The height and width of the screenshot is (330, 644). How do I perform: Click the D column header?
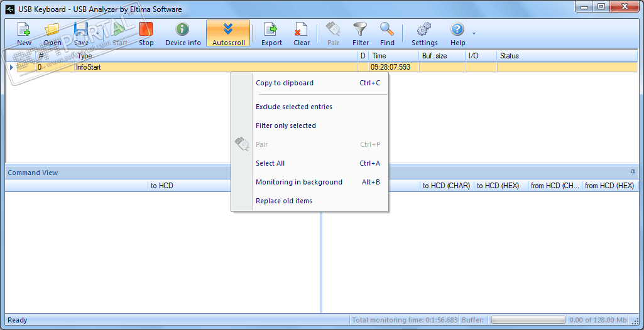[363, 56]
